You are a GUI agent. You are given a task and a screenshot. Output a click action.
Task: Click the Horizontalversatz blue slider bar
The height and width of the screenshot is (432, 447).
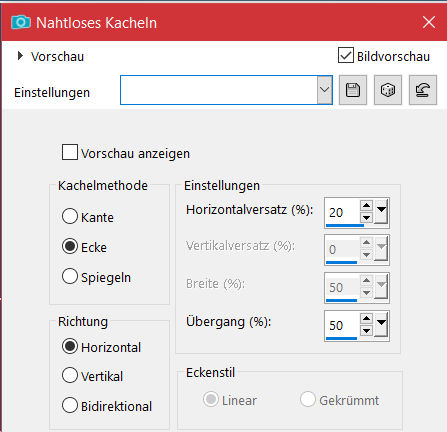(x=345, y=226)
